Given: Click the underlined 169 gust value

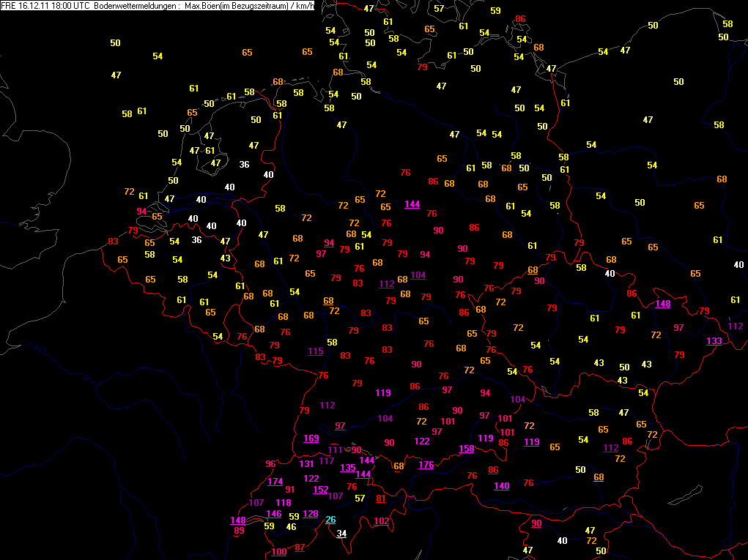Looking at the screenshot, I should tap(311, 438).
